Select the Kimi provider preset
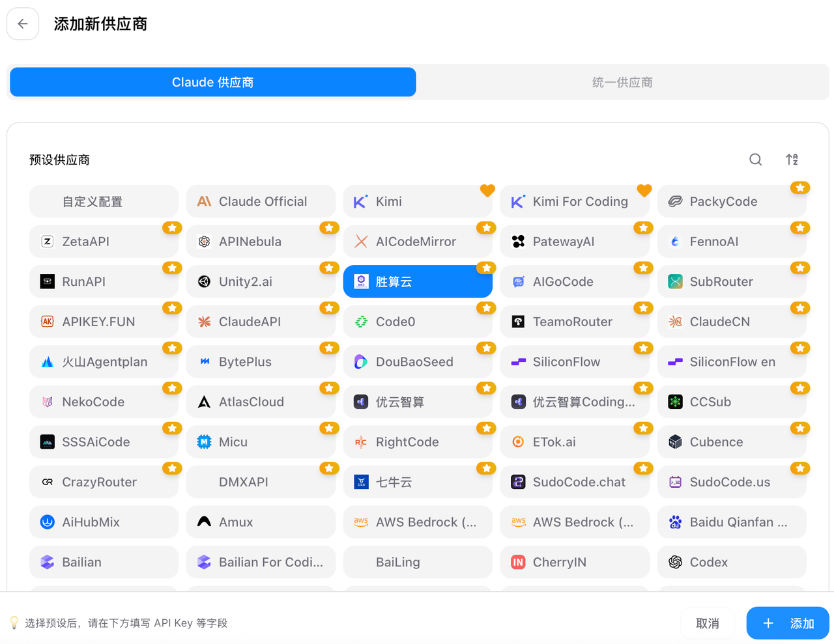Screen dimensions: 834x644 click(x=418, y=201)
